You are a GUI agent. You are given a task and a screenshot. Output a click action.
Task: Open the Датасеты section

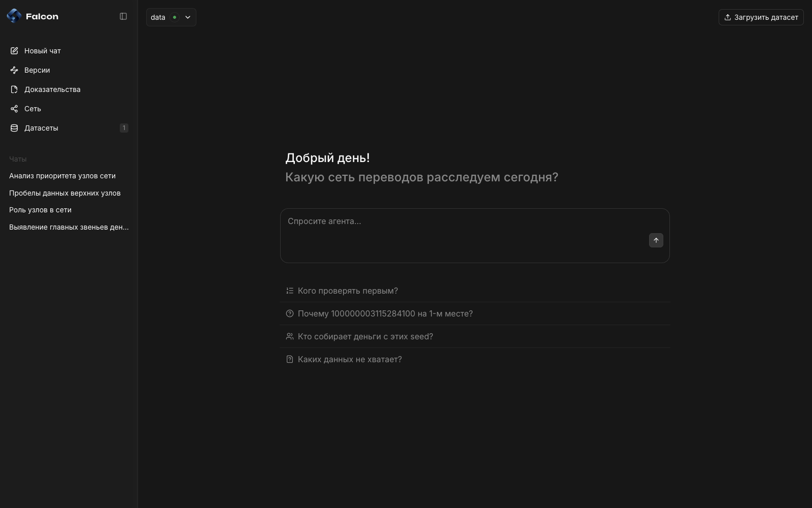pyautogui.click(x=69, y=128)
